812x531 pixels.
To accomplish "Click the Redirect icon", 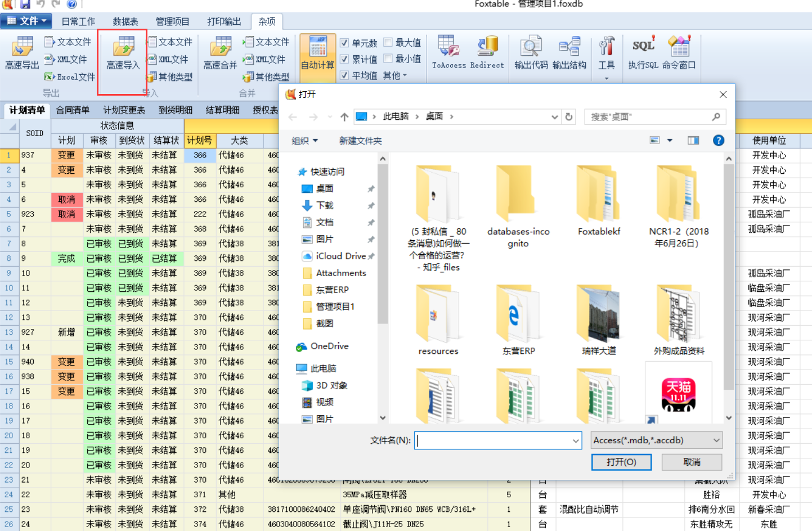I will tap(487, 53).
